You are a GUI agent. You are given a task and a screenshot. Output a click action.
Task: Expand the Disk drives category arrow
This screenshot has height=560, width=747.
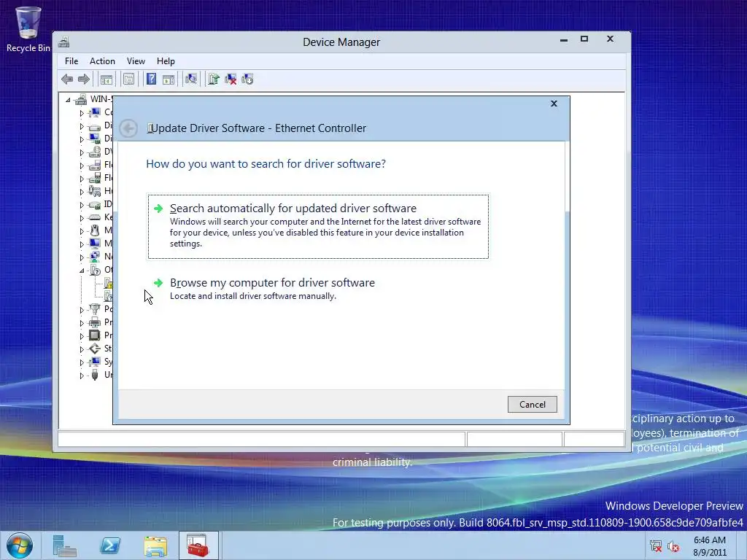click(82, 126)
